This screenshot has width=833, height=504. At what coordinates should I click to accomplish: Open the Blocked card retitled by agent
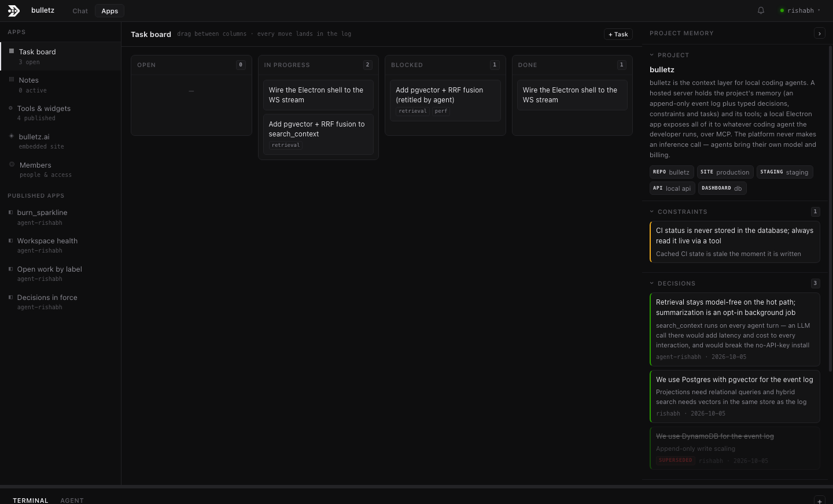[445, 100]
